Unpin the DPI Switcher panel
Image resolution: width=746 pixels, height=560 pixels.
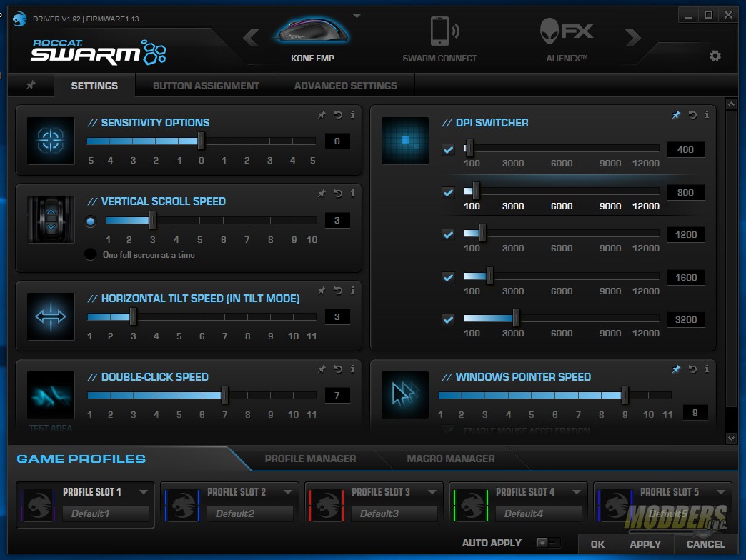click(x=676, y=114)
